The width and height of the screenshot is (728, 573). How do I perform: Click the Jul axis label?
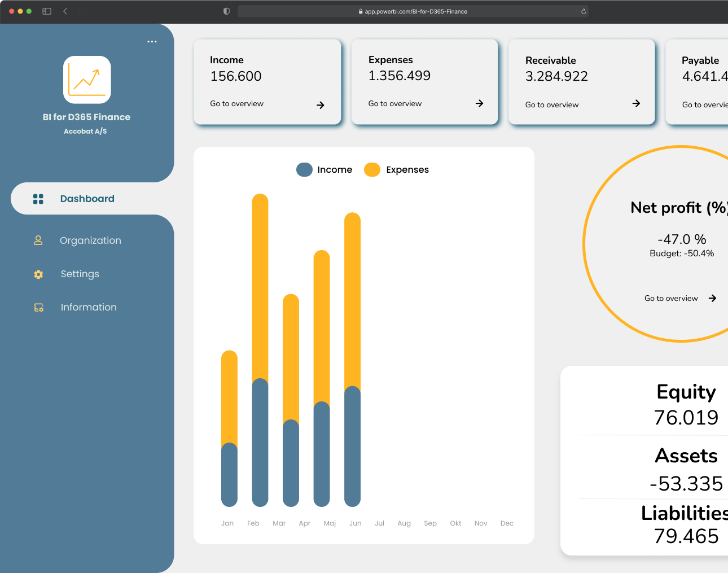coord(379,523)
